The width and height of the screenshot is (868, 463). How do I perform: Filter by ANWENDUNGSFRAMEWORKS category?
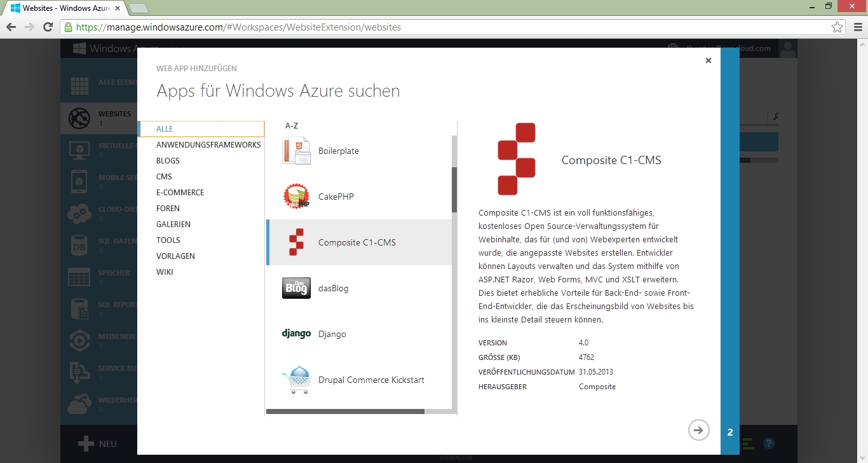pyautogui.click(x=208, y=145)
